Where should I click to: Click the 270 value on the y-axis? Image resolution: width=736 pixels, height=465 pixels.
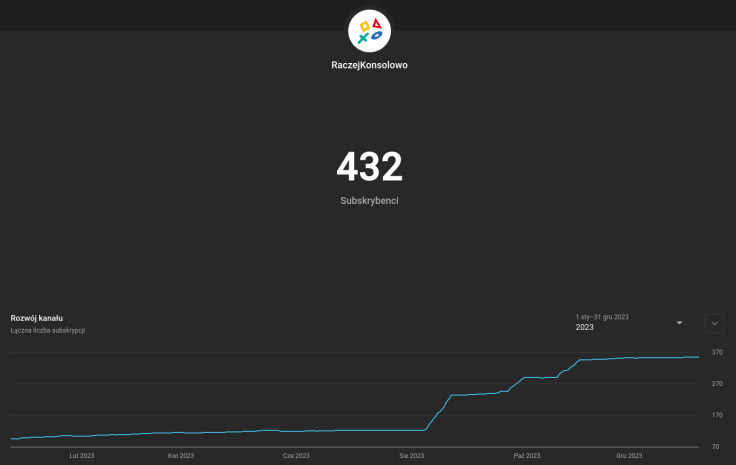717,384
